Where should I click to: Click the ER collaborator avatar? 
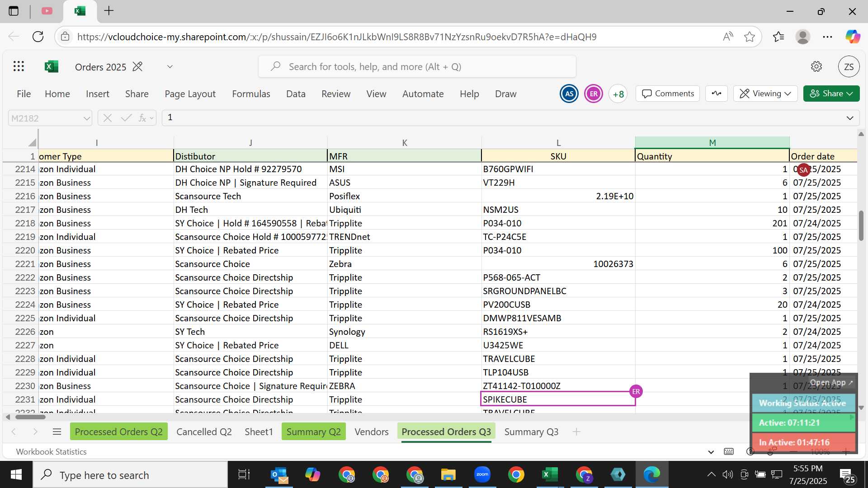pos(594,94)
